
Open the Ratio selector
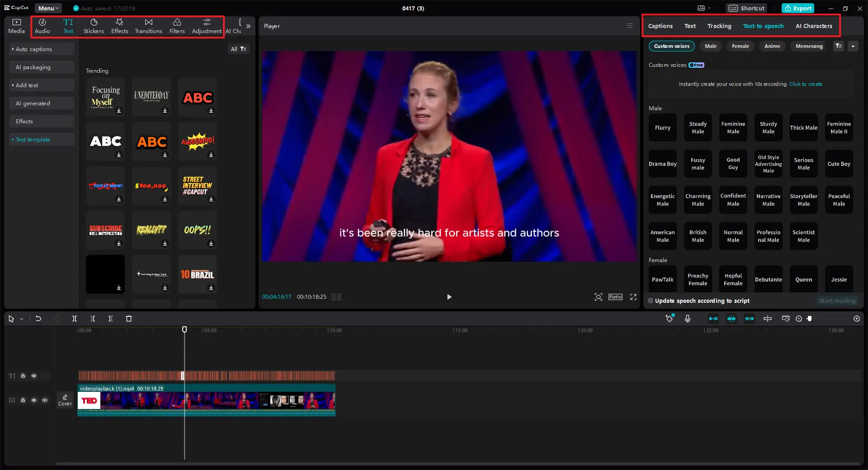615,297
